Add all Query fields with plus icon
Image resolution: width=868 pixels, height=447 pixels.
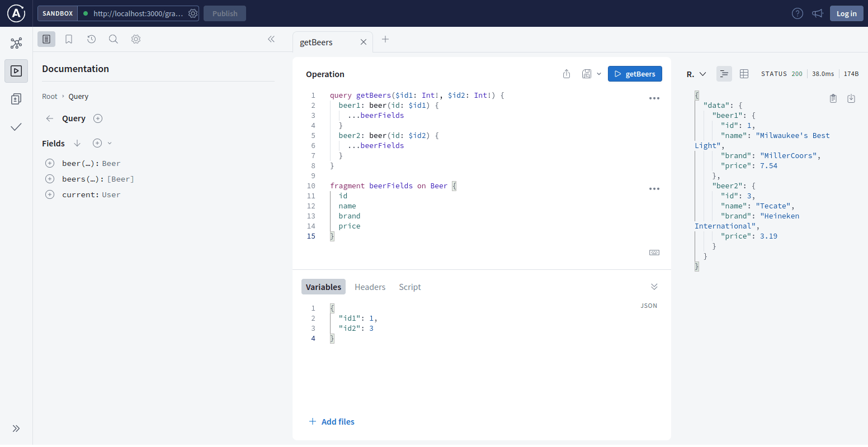pos(98,118)
